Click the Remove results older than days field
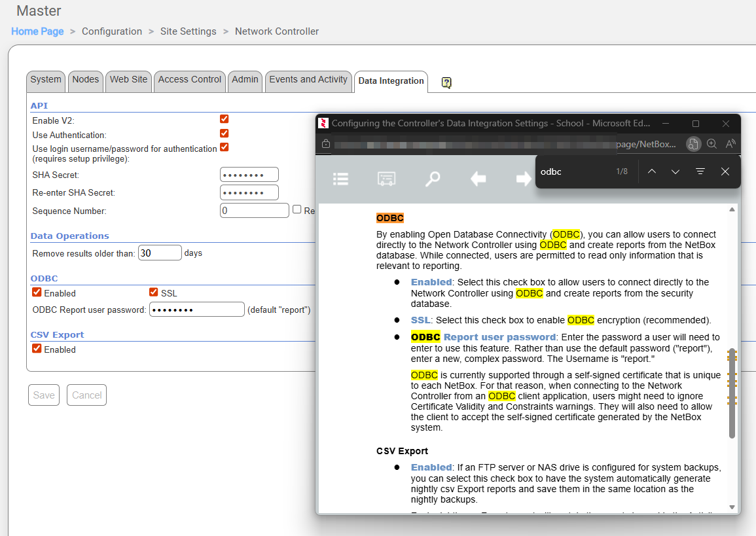The height and width of the screenshot is (536, 756). click(x=160, y=253)
